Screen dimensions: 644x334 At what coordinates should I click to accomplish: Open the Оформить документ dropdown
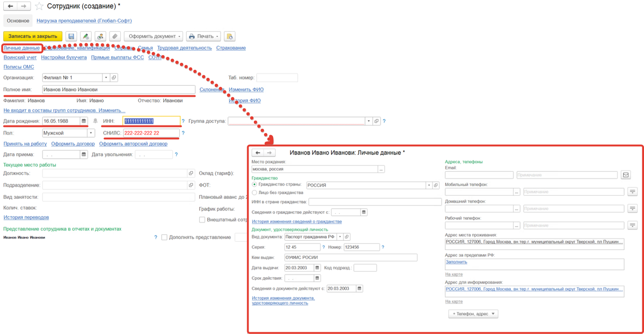pos(153,36)
